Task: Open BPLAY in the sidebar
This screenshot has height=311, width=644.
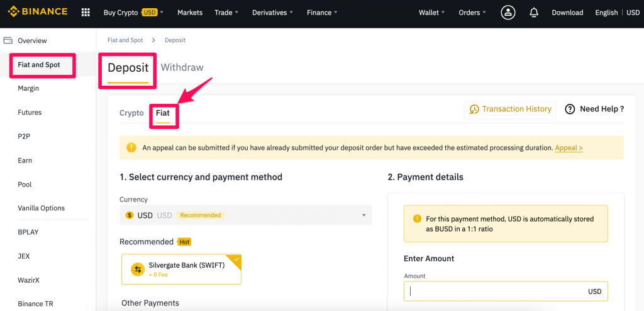Action: tap(28, 232)
